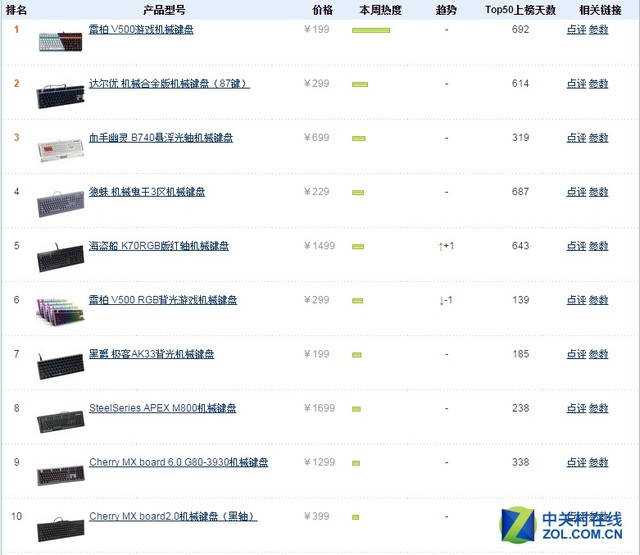
Task: Click the ↓-1 trend for 雷柏 V500 RGB
Action: 446,300
